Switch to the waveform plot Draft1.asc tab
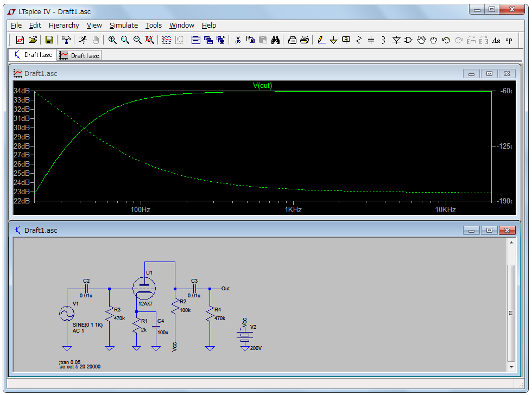 coord(80,55)
